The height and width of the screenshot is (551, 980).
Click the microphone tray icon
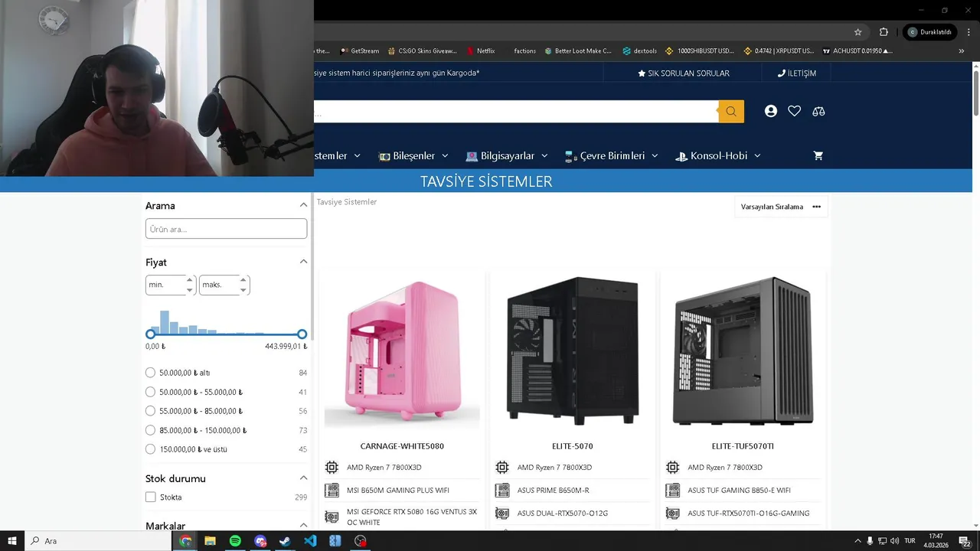click(870, 541)
